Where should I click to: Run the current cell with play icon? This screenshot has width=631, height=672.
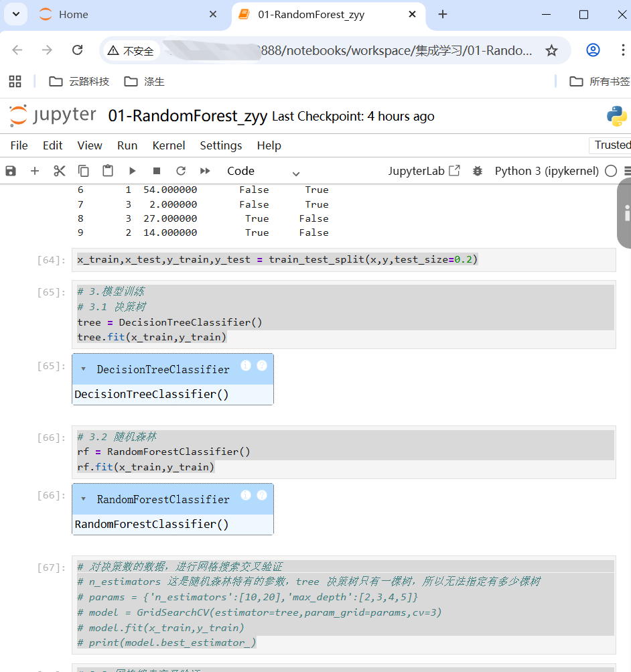tap(133, 171)
